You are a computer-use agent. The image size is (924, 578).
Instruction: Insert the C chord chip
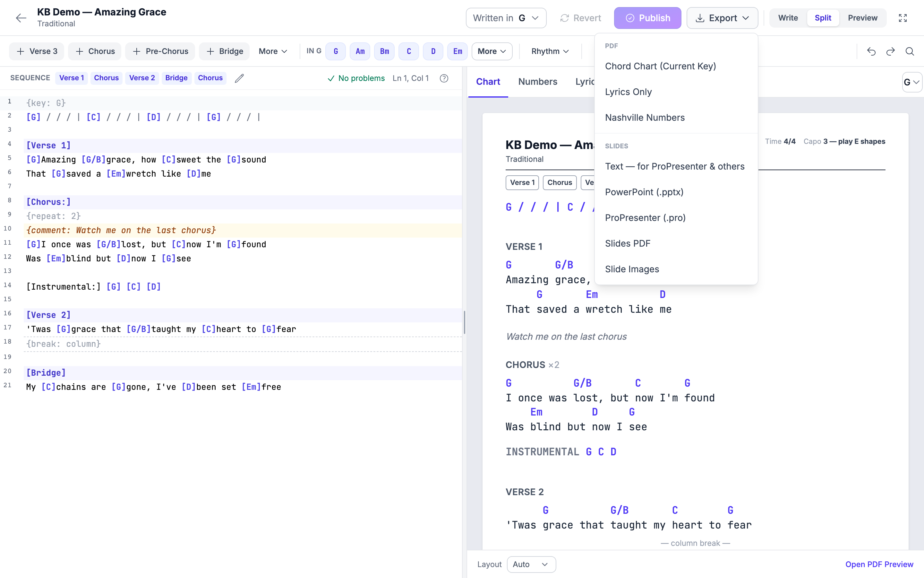(409, 51)
